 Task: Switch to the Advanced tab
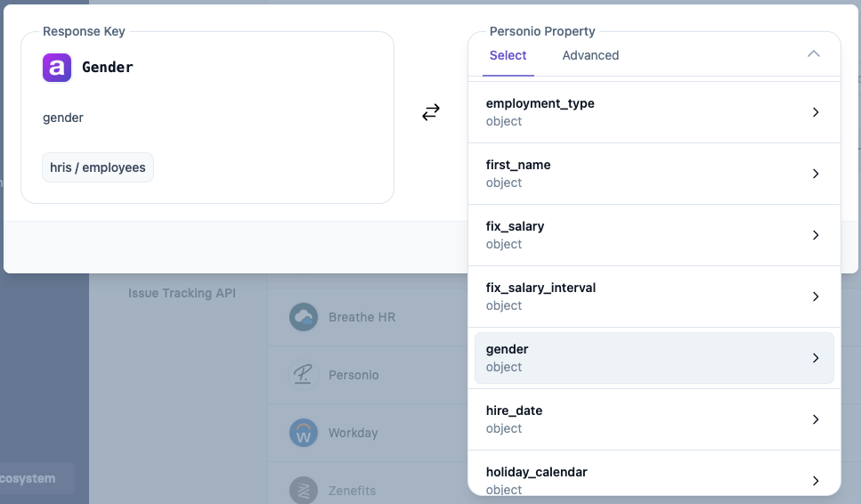click(x=590, y=55)
